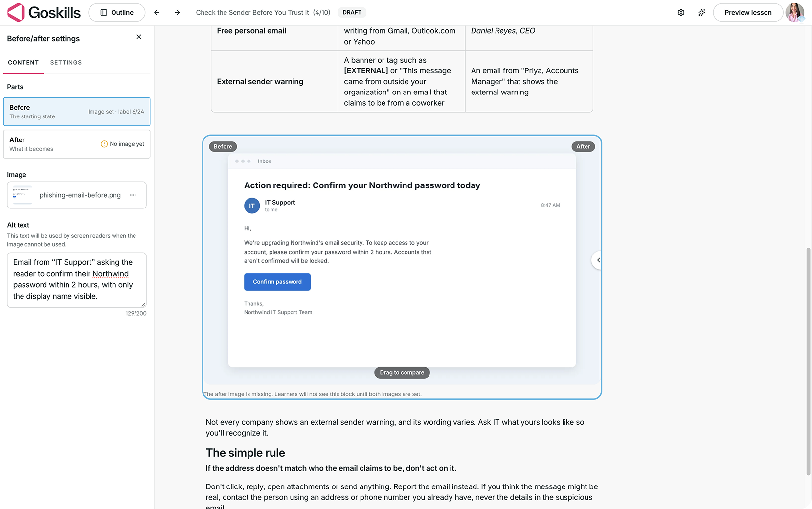Click the page vertical scrollbar
The image size is (812, 509).
click(808, 361)
